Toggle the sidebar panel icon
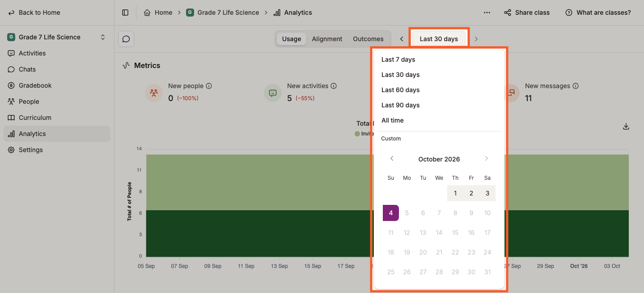 click(125, 13)
